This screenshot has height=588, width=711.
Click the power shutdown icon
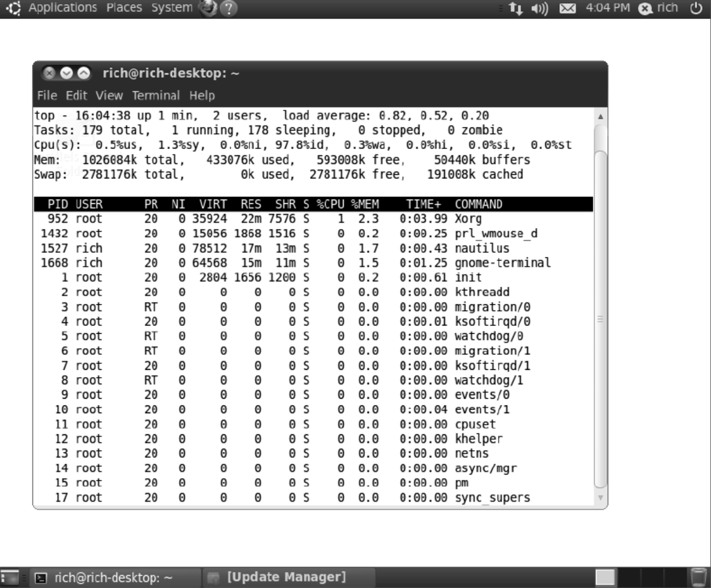[x=696, y=8]
